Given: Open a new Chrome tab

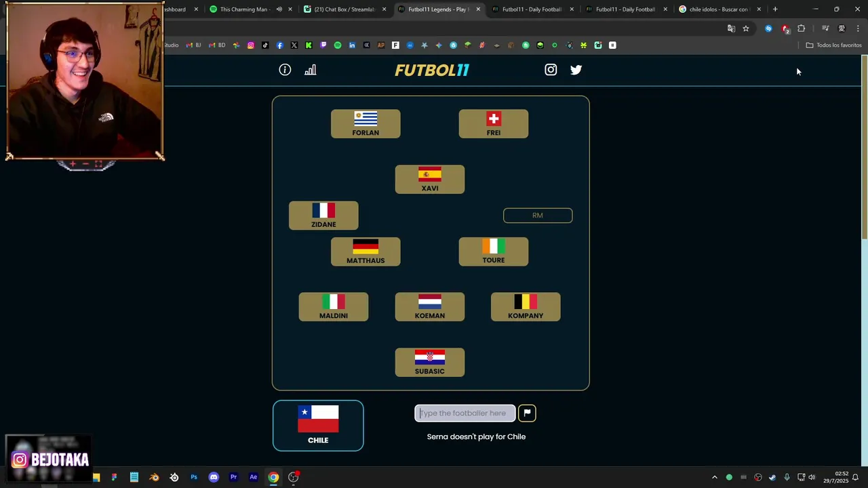Looking at the screenshot, I should (775, 9).
